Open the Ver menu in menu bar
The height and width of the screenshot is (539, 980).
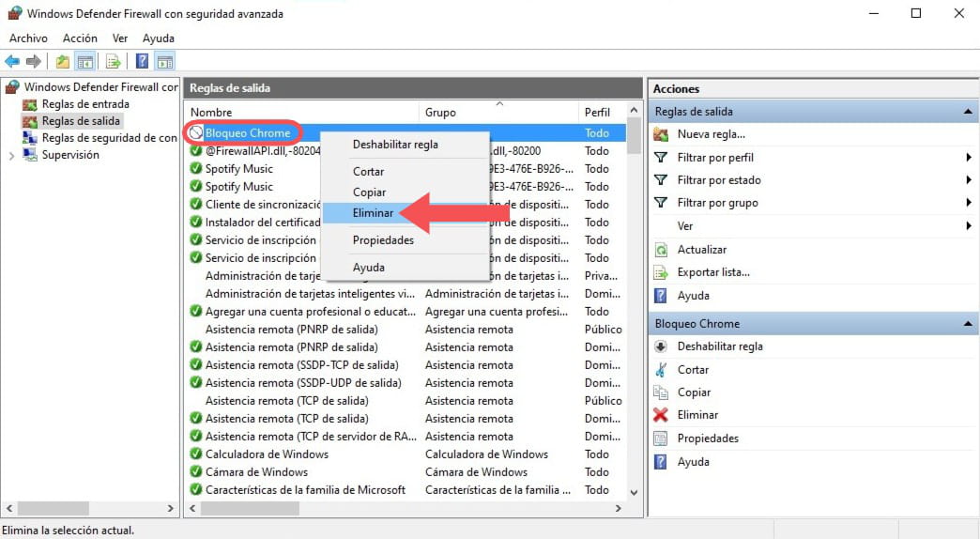coord(120,38)
